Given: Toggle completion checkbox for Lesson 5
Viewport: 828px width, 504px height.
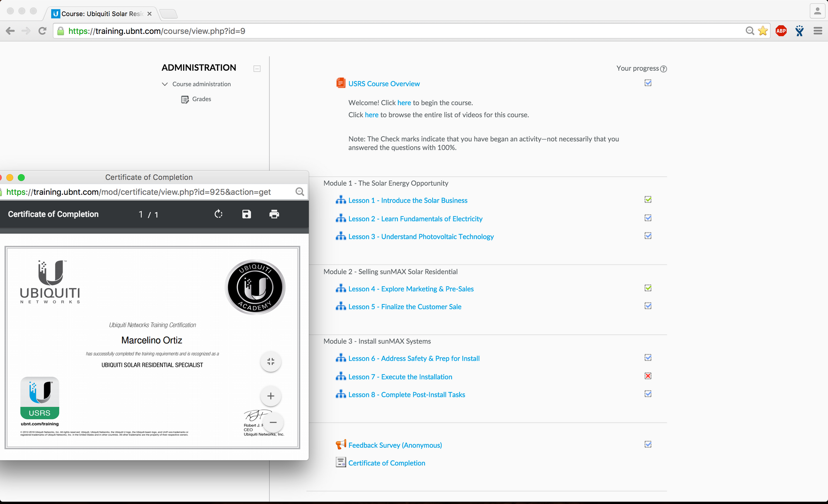Looking at the screenshot, I should (648, 306).
